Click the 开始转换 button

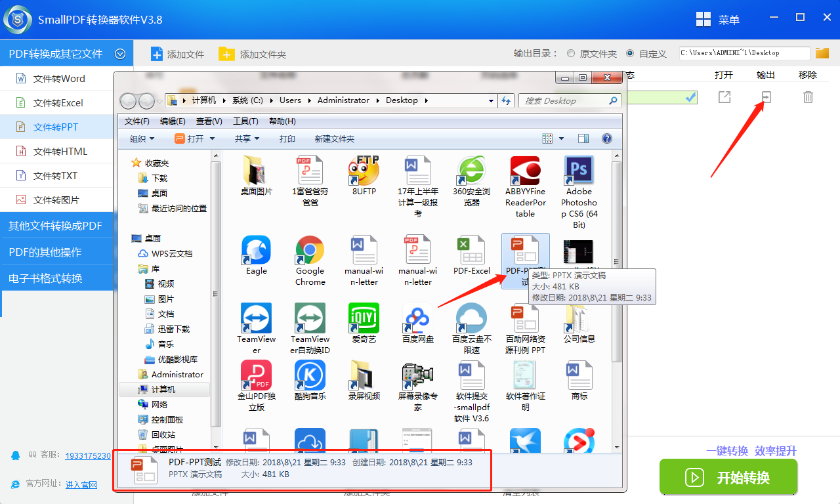coord(728,477)
